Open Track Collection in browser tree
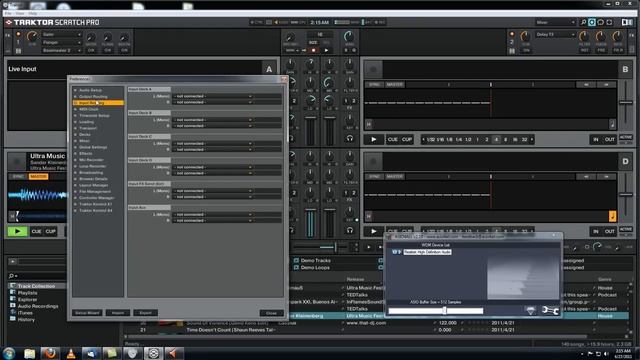The image size is (640, 360). click(x=36, y=286)
